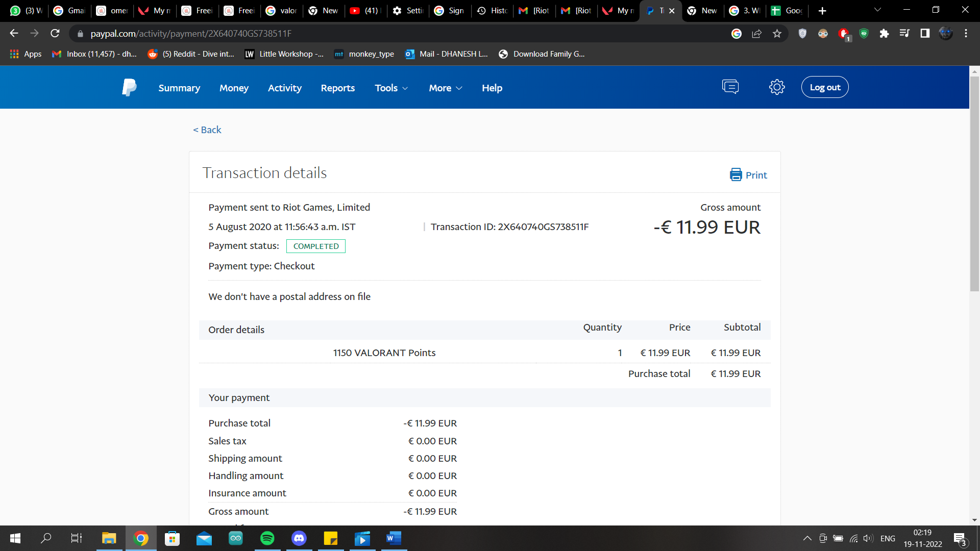Viewport: 980px width, 551px height.
Task: Go to the Summary page
Action: (x=179, y=88)
